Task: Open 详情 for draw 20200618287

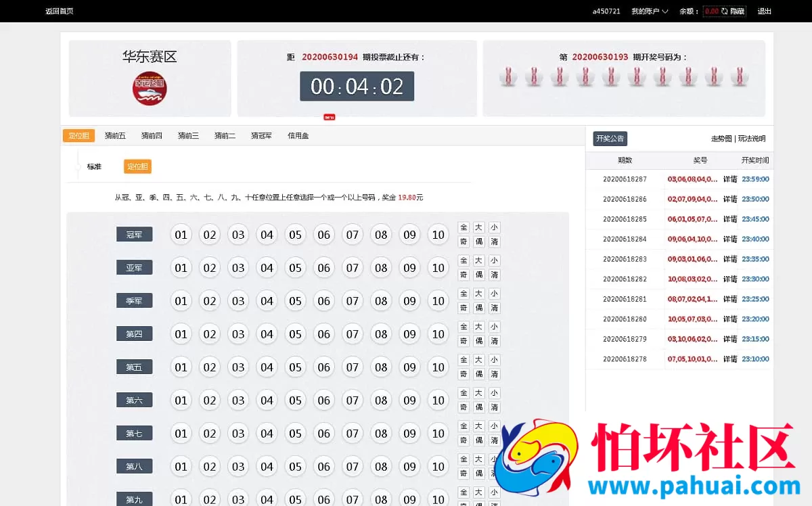Action: [729, 179]
